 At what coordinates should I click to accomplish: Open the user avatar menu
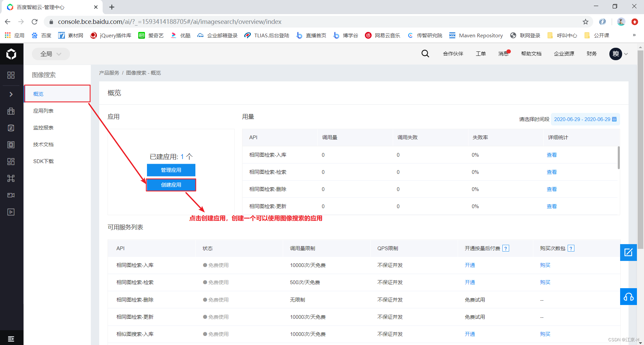click(x=615, y=53)
